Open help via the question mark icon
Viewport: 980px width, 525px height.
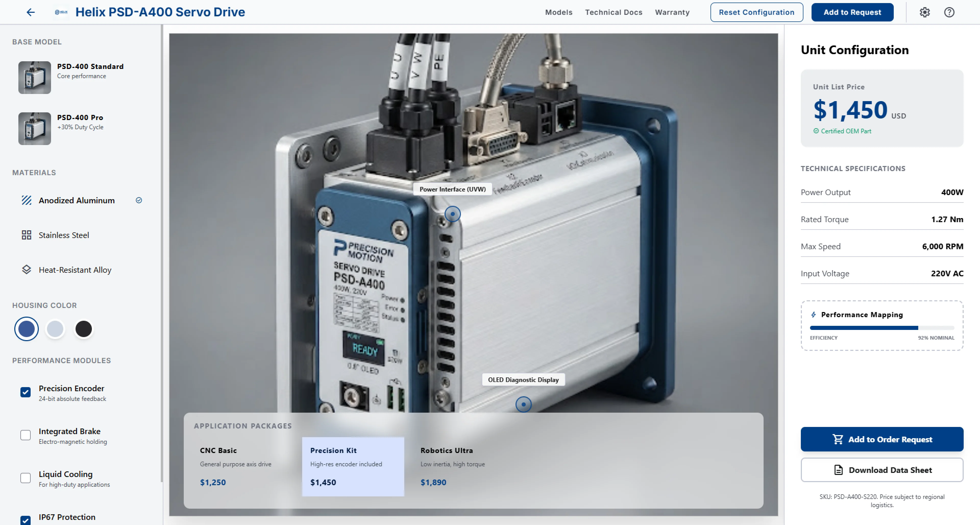(x=949, y=12)
